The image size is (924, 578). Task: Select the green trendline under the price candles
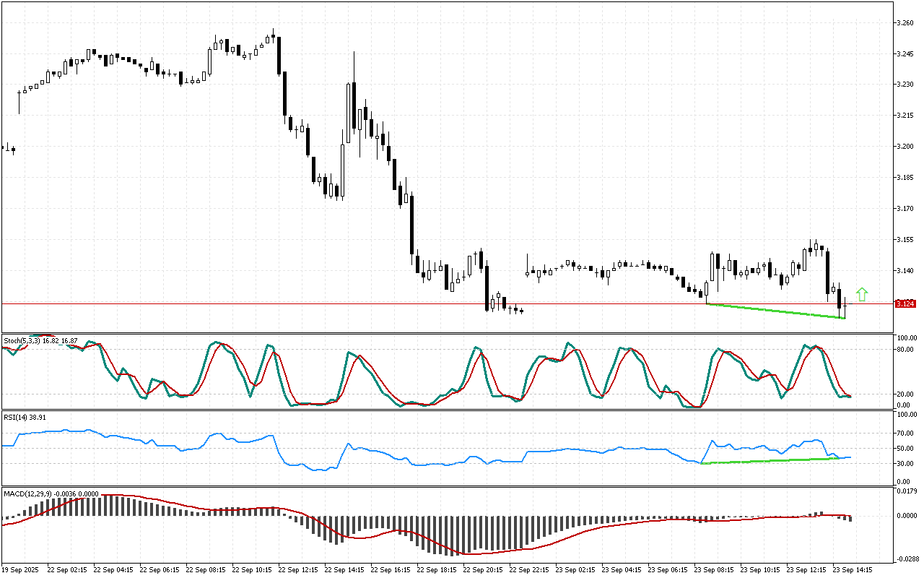pyautogui.click(x=776, y=311)
